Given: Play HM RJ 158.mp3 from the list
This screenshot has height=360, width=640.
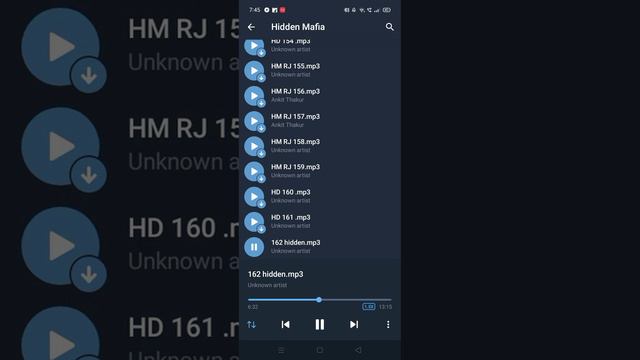Looking at the screenshot, I should point(254,146).
